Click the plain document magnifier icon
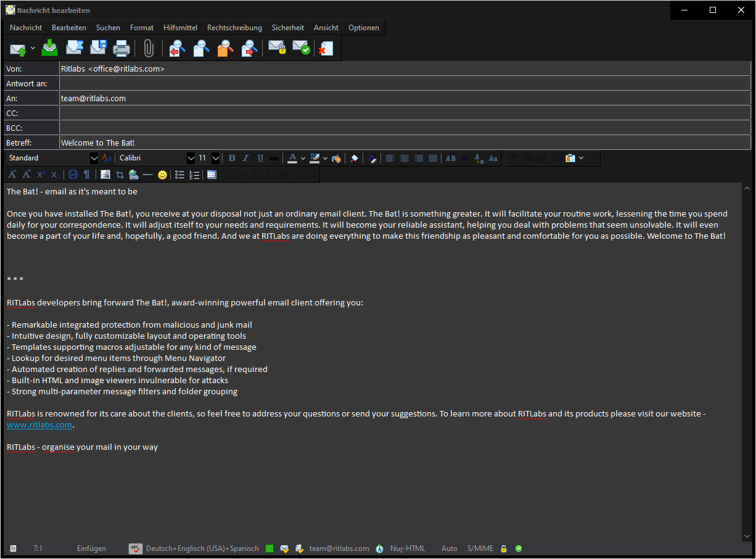 (201, 48)
